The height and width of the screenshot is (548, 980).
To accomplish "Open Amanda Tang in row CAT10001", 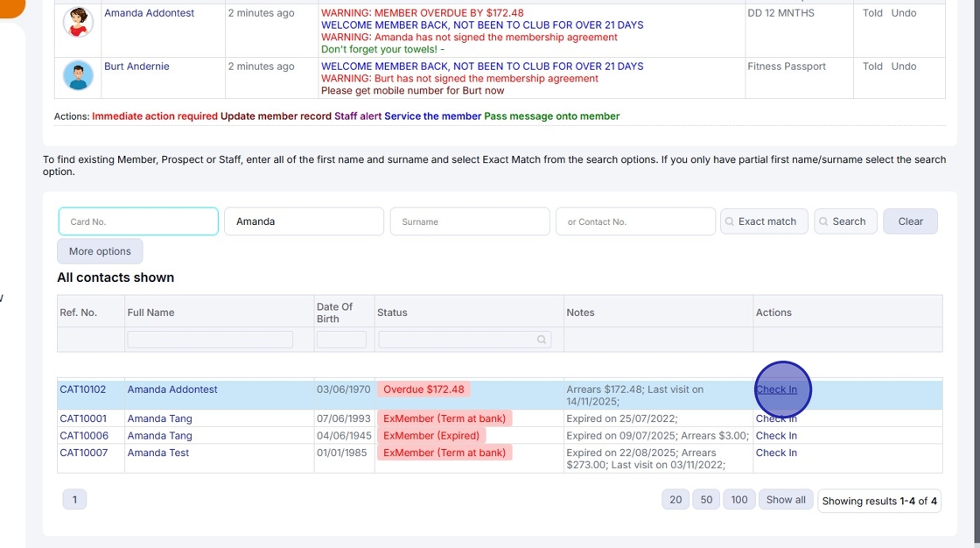I will point(159,418).
